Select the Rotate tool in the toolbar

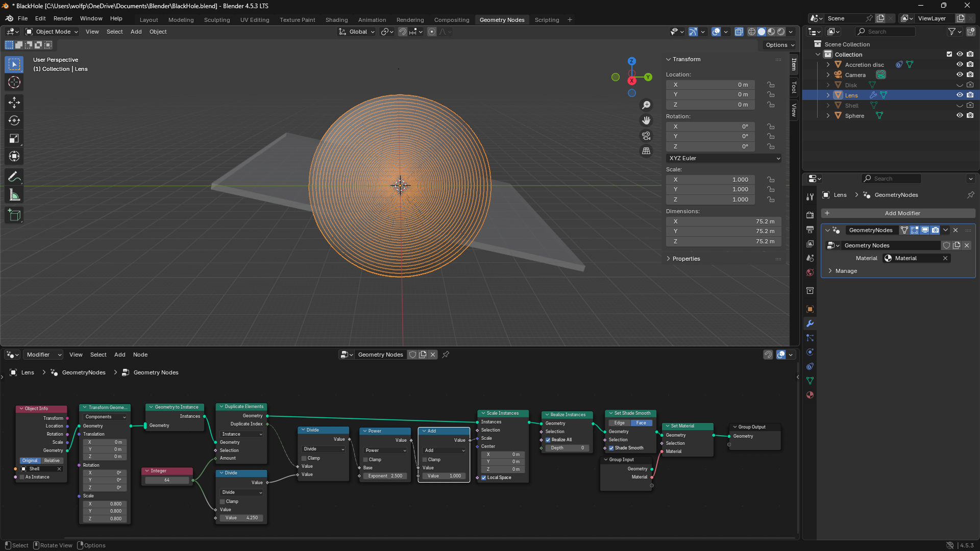14,120
